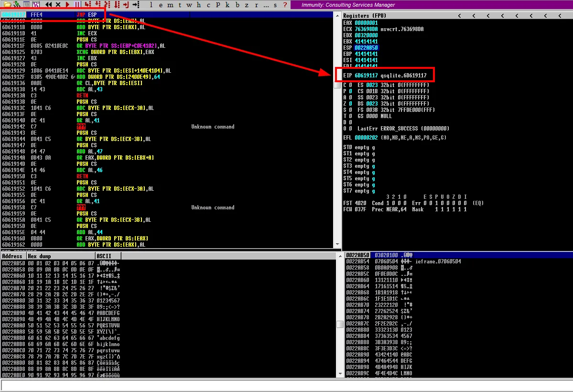Open help with the red question mark
Image resolution: width=573 pixels, height=392 pixels.
[x=285, y=5]
